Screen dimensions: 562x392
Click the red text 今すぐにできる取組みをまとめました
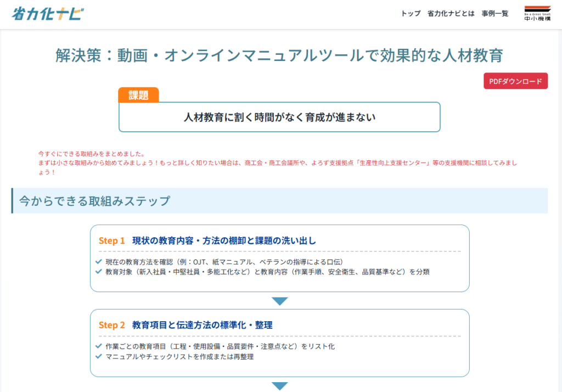91,154
